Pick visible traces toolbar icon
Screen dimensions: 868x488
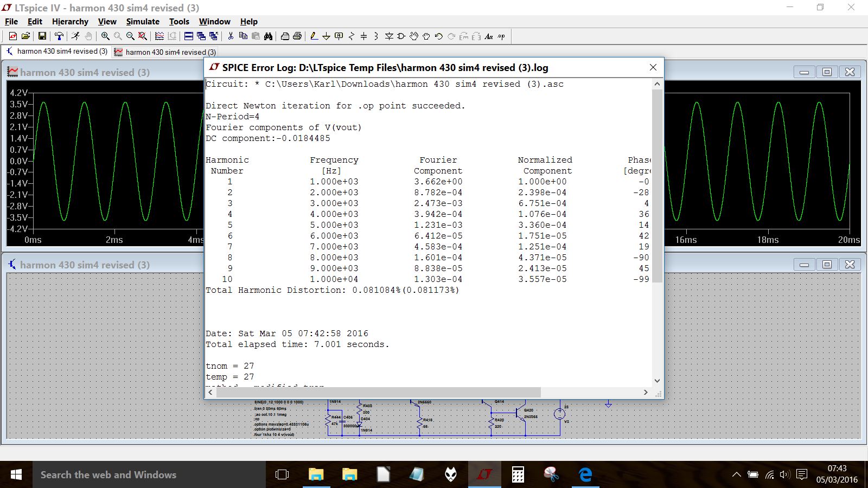(159, 36)
